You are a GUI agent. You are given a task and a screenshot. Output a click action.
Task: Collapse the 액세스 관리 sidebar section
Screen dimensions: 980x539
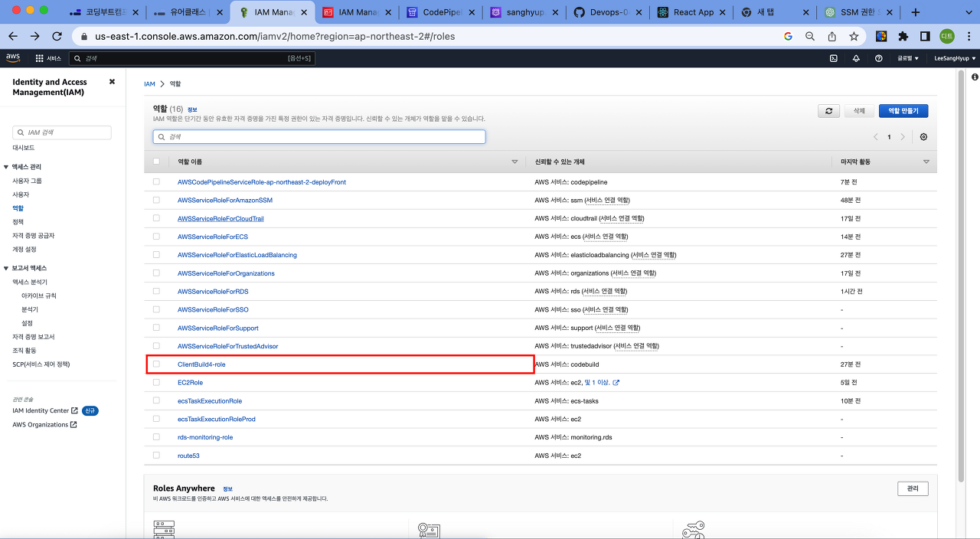click(x=6, y=167)
